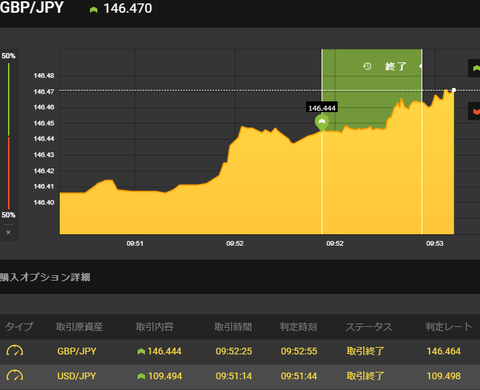
Task: Click the entry rate 146.444 cell
Action: (x=164, y=351)
